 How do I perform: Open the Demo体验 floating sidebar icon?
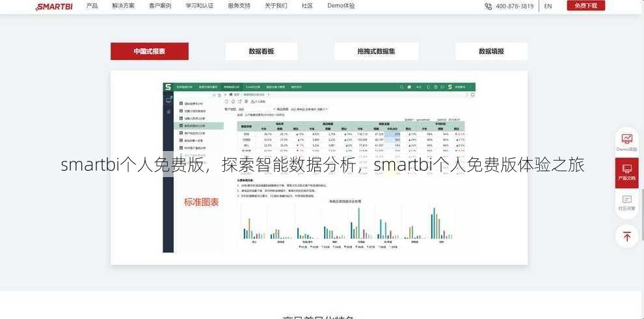(x=626, y=142)
